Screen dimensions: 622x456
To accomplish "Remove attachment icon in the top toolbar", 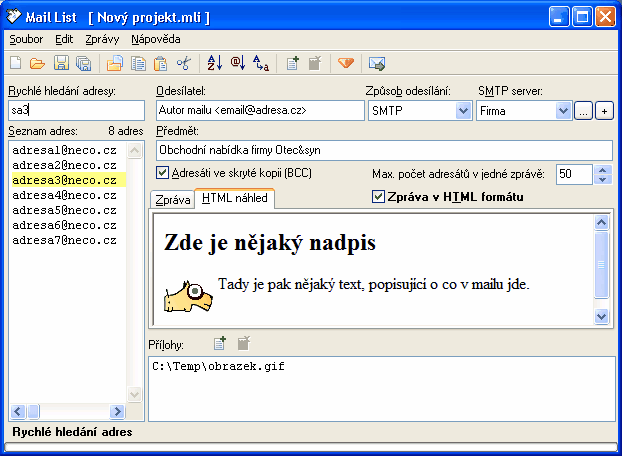I will [315, 63].
